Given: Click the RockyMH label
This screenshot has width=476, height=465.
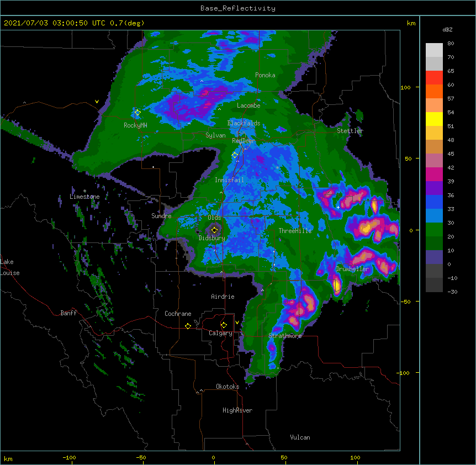Looking at the screenshot, I should (135, 125).
